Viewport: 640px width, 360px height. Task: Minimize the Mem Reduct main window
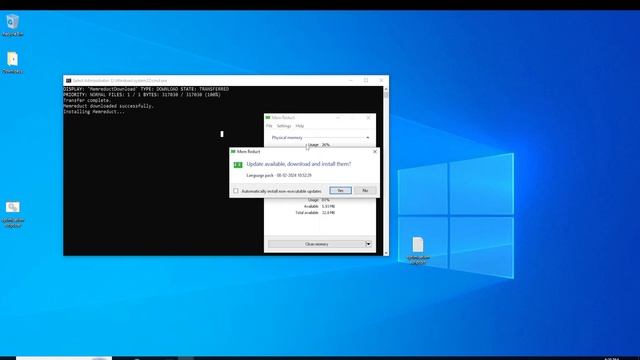point(338,118)
